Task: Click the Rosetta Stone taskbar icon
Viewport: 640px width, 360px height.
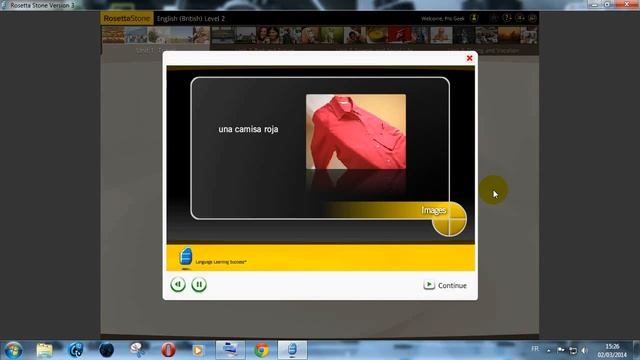Action: tap(292, 350)
